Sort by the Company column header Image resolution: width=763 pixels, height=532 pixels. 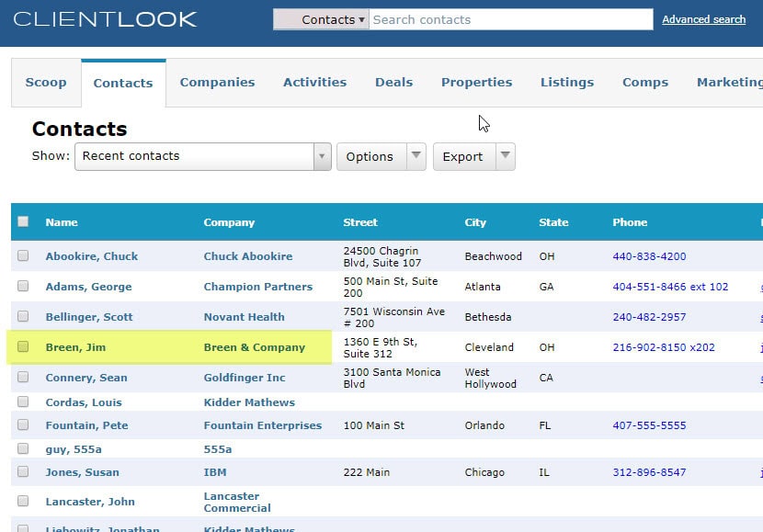point(229,222)
